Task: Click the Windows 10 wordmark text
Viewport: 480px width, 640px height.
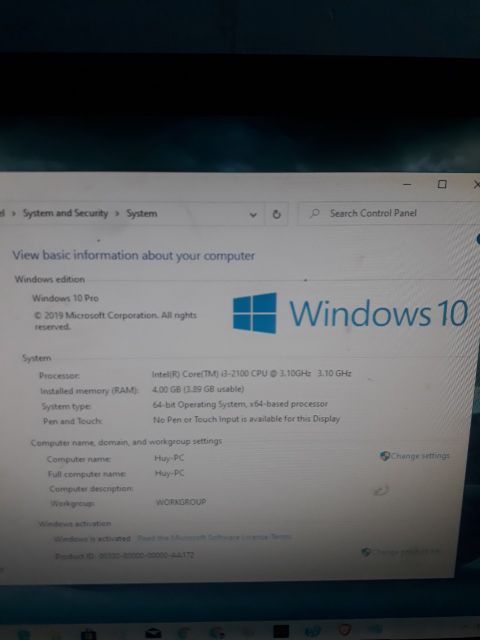Action: point(378,313)
